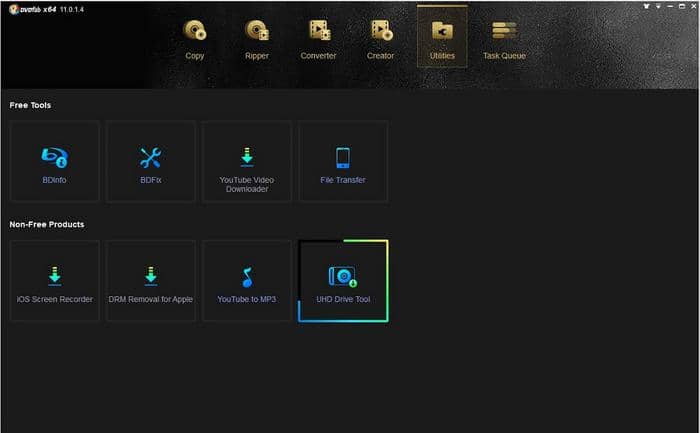This screenshot has height=433, width=700.
Task: Minimize the DVDFab window
Action: 670,6
